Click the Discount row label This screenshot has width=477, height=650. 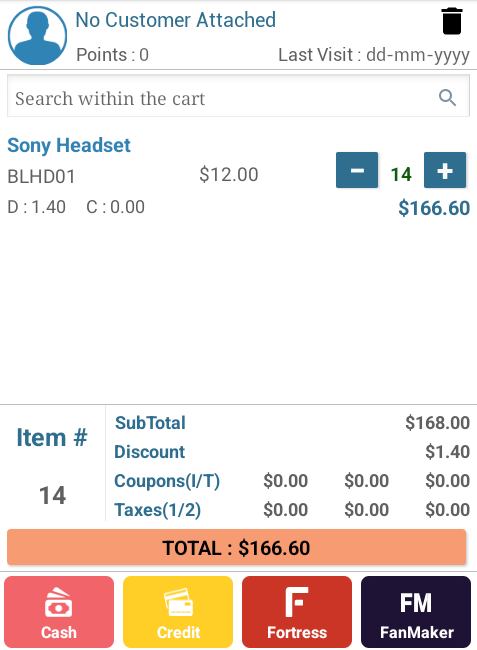(x=150, y=452)
